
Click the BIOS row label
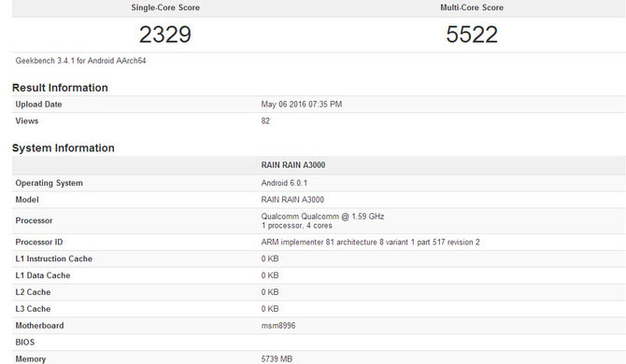(x=24, y=343)
